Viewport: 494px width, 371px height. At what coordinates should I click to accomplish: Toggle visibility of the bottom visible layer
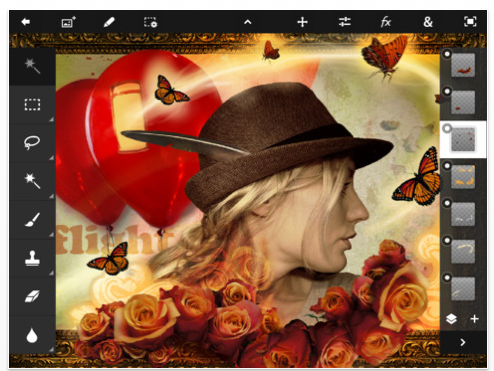click(x=447, y=277)
